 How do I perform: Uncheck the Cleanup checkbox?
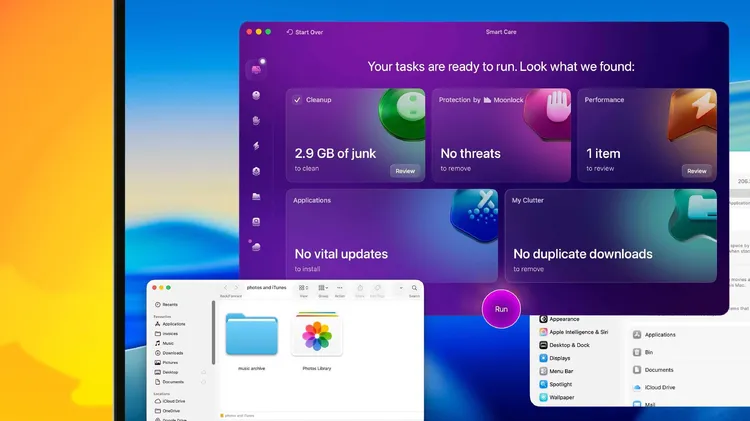297,100
